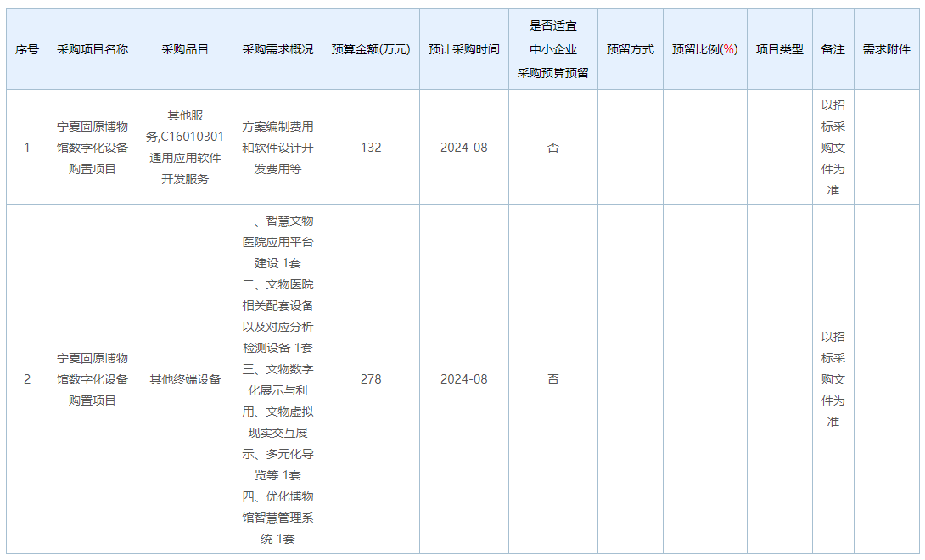Click the 其他服务,C16010301通用应用软件开发服务 cell

pos(185,148)
